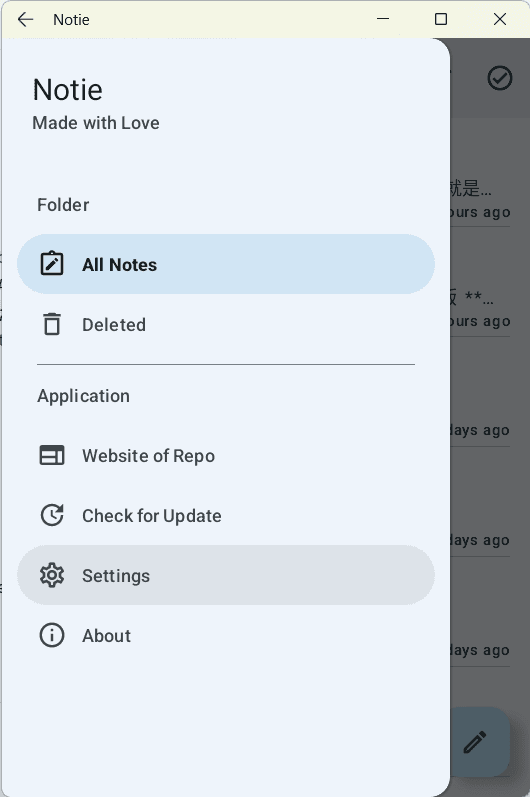Screen dimensions: 530x797
Task: Click the back arrow in title bar
Action: click(x=25, y=19)
